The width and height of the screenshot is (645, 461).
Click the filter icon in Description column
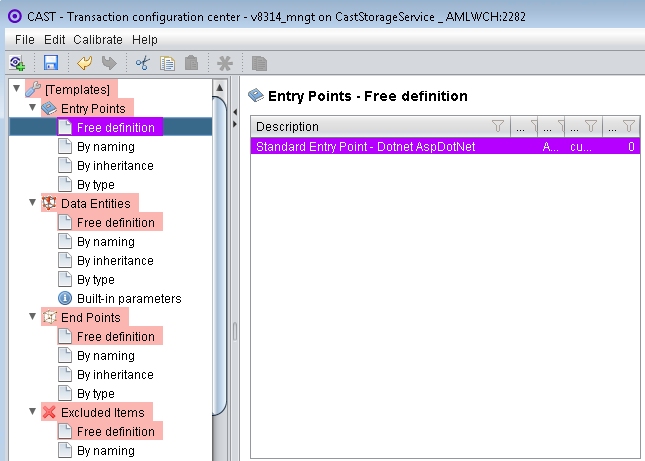tap(498, 127)
